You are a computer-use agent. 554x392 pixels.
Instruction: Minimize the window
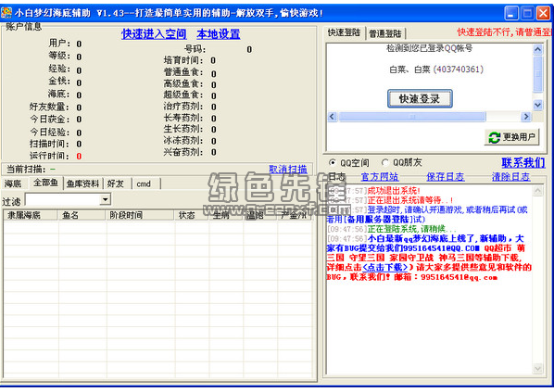510,13
